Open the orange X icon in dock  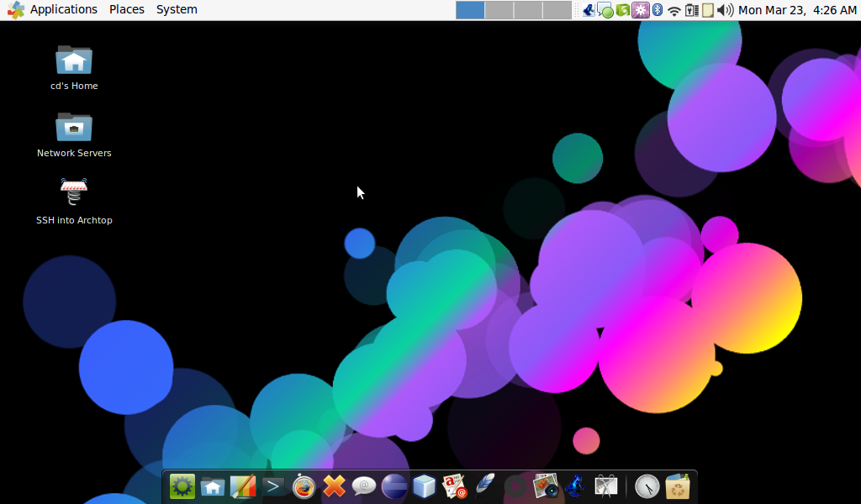pos(334,486)
